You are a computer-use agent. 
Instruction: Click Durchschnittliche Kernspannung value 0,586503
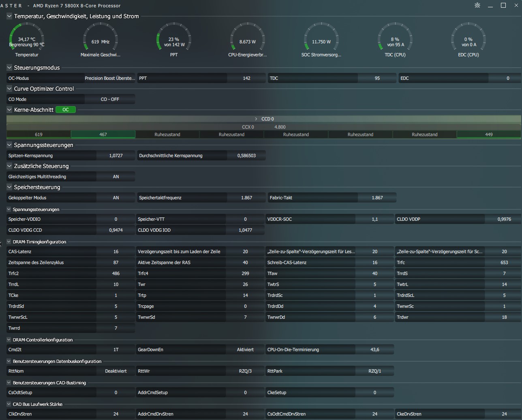click(246, 156)
